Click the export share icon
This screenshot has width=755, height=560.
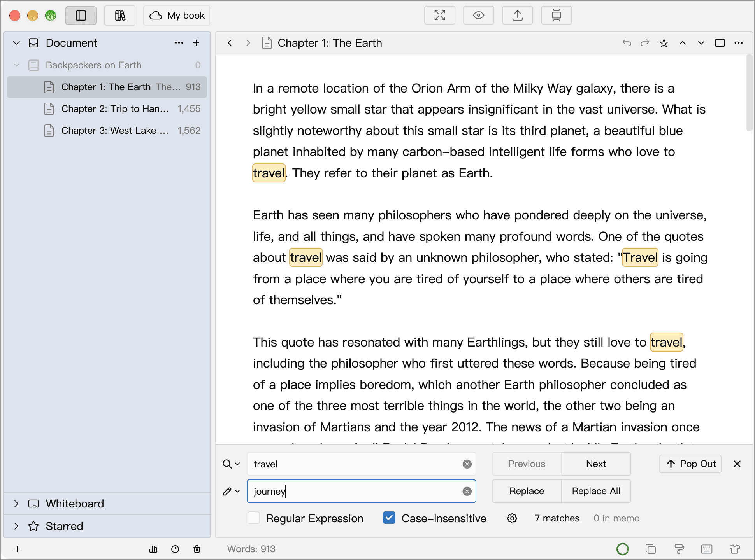(518, 16)
